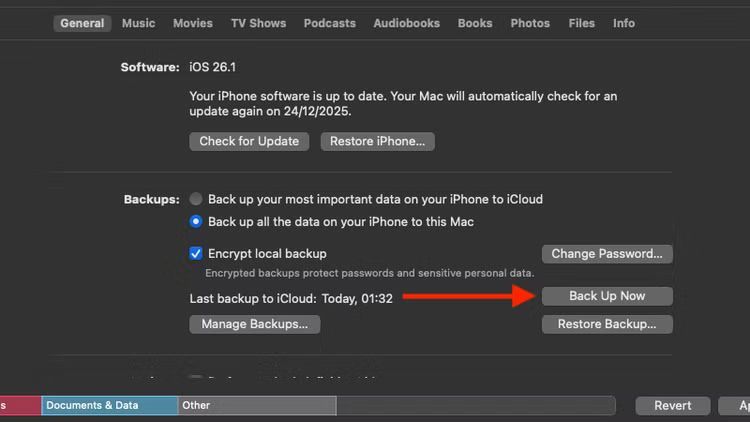Switch to the Music tab
This screenshot has width=750, height=422.
pyautogui.click(x=138, y=23)
